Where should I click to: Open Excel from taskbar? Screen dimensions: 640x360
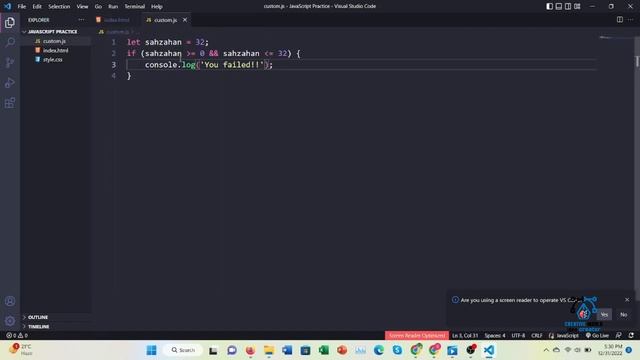click(324, 350)
